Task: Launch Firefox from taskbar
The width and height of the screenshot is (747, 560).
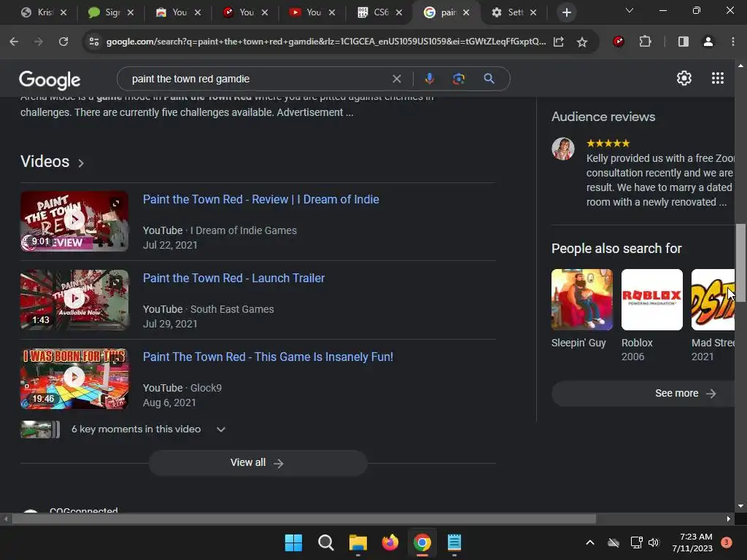Action: (x=390, y=542)
